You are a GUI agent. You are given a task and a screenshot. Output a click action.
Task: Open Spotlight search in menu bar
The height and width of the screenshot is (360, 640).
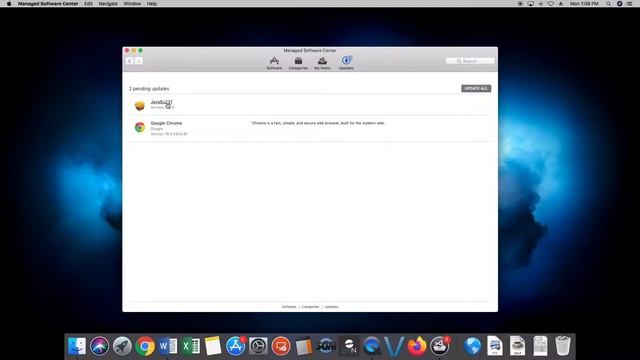tap(609, 4)
